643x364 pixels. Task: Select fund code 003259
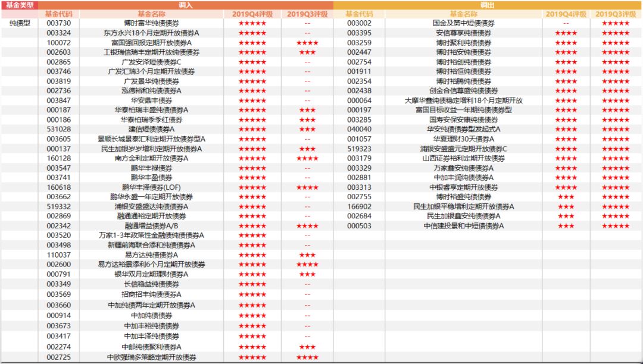(359, 43)
